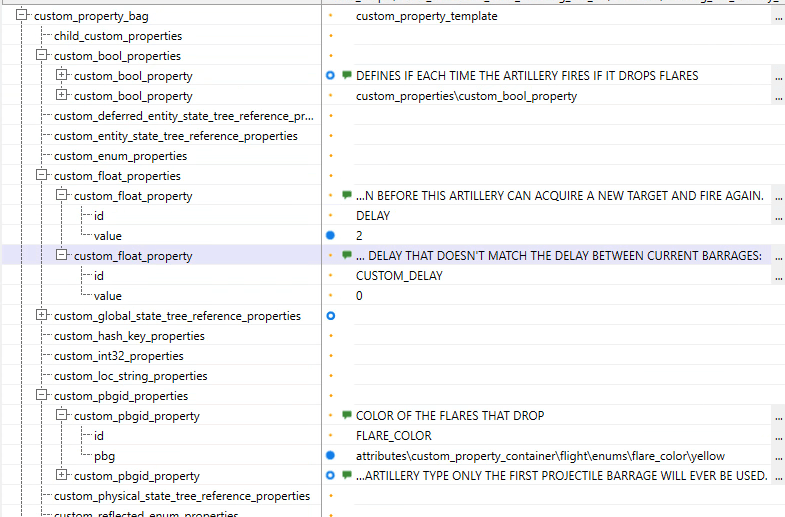Click comment icon on last custom_pbgid_property row

pos(347,476)
